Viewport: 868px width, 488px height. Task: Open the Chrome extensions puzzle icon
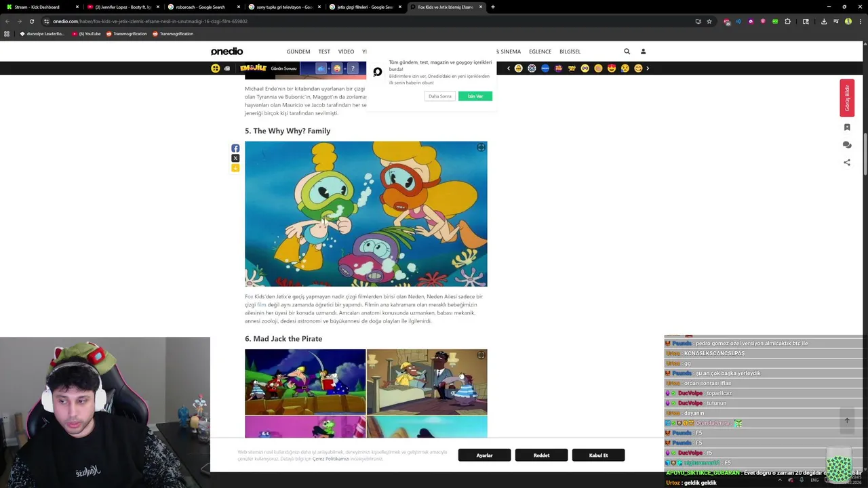(787, 21)
